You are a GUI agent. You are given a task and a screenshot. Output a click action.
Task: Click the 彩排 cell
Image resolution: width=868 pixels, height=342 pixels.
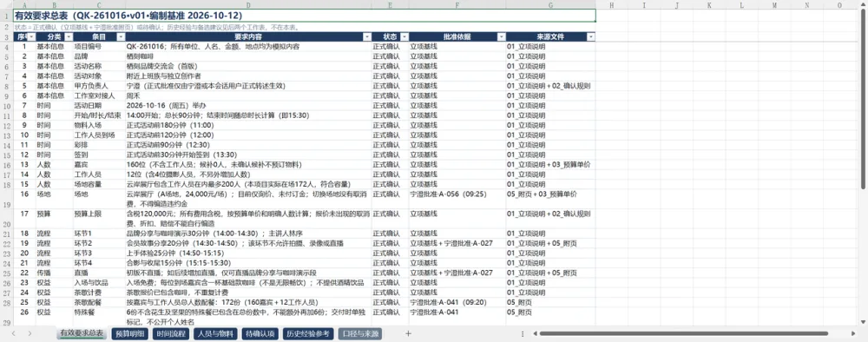click(99, 145)
